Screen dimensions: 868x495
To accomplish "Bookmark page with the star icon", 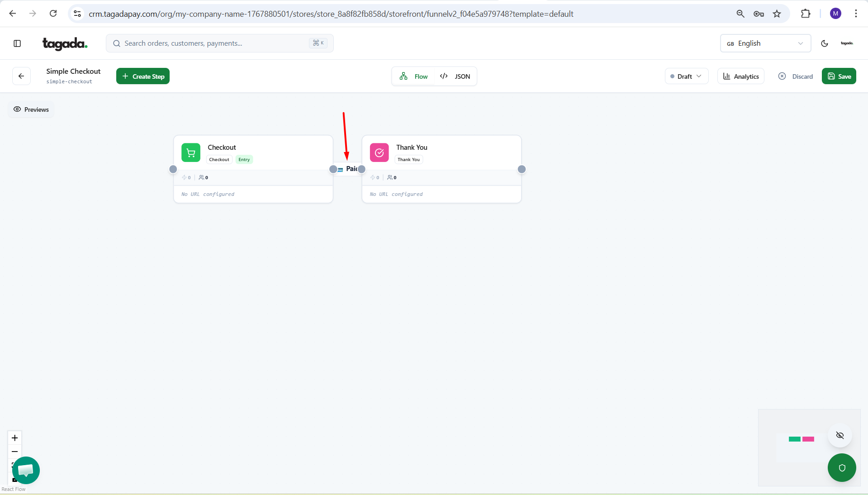I will coord(777,14).
